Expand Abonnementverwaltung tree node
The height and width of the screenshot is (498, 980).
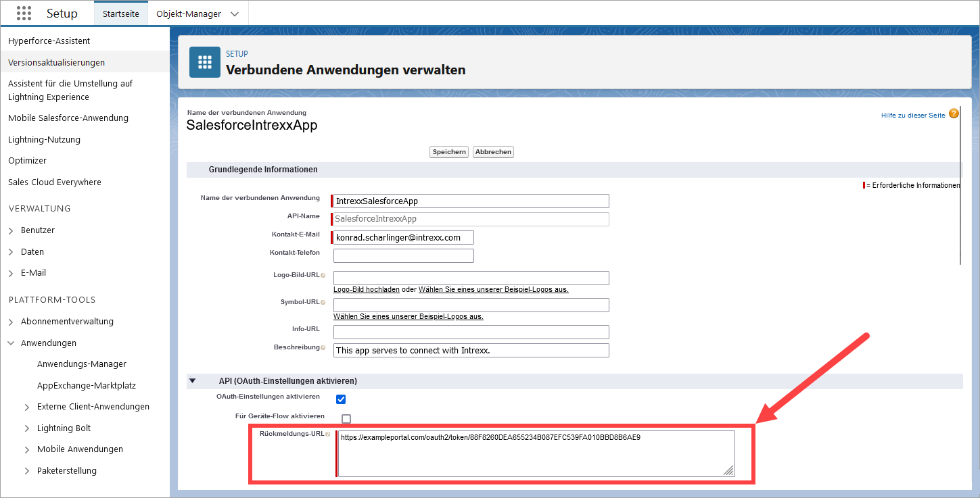[11, 322]
